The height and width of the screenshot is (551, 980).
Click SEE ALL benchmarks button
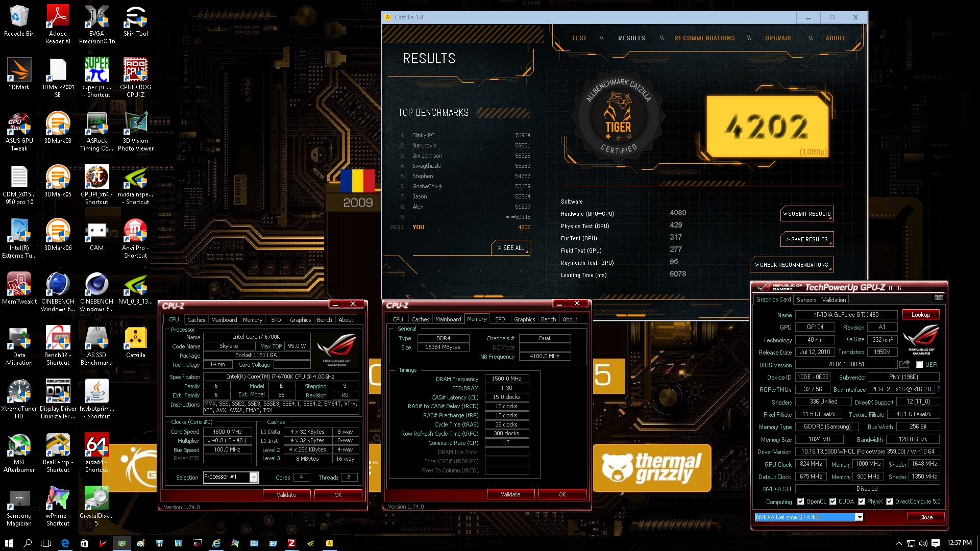(x=510, y=248)
